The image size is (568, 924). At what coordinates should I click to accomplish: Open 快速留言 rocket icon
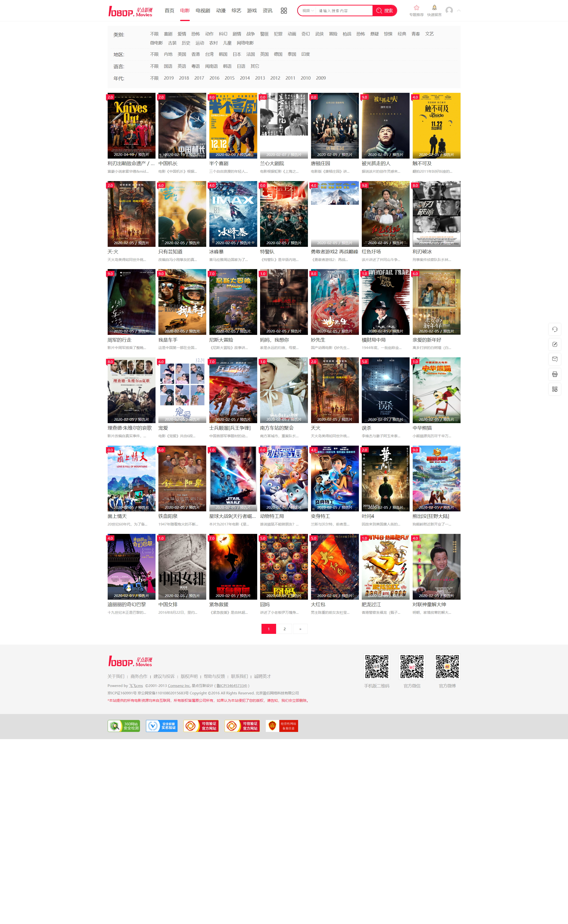[434, 11]
